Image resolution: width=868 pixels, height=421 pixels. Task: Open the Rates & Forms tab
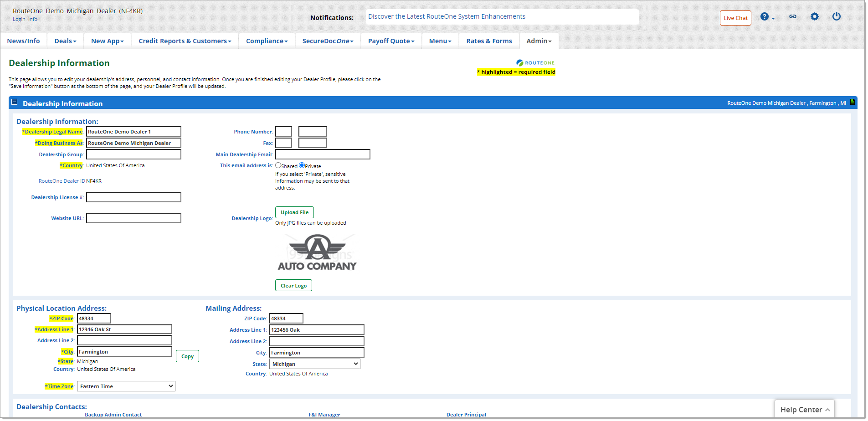tap(489, 41)
